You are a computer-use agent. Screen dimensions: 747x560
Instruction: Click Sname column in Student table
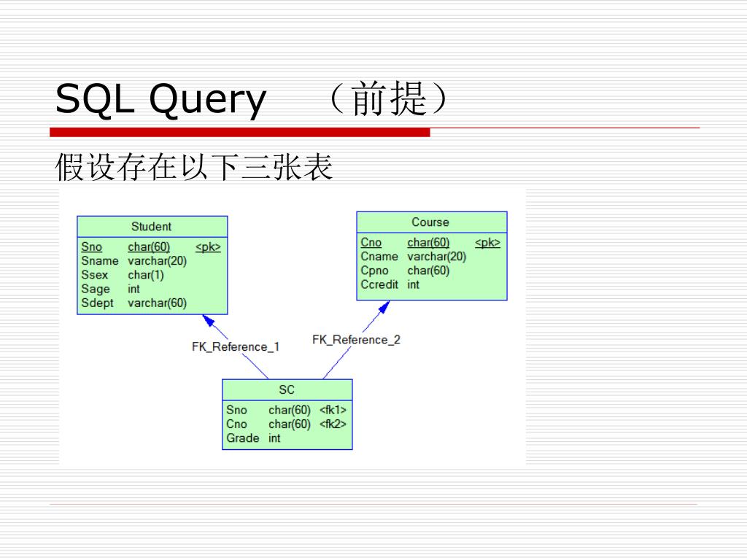click(99, 261)
